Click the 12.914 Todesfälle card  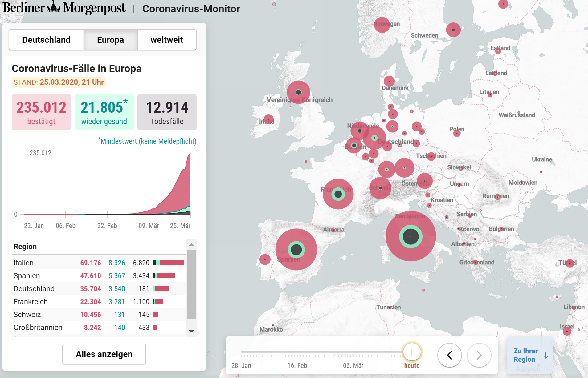(167, 112)
